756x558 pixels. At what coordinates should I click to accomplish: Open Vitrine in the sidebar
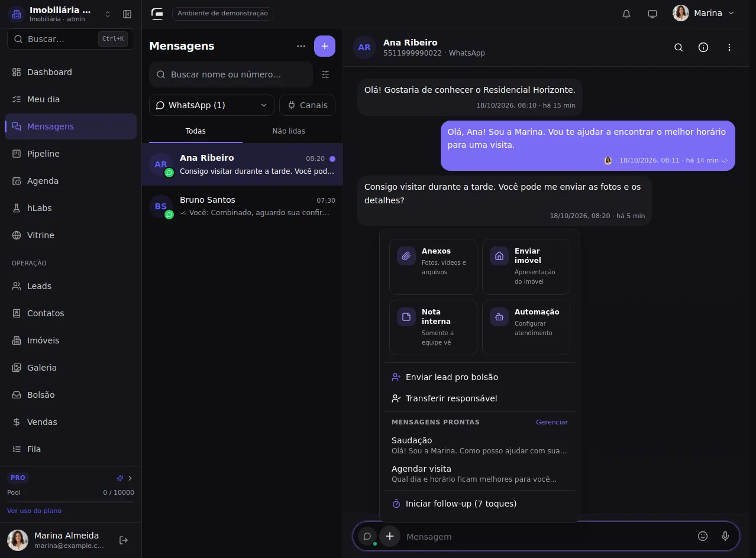click(70, 235)
